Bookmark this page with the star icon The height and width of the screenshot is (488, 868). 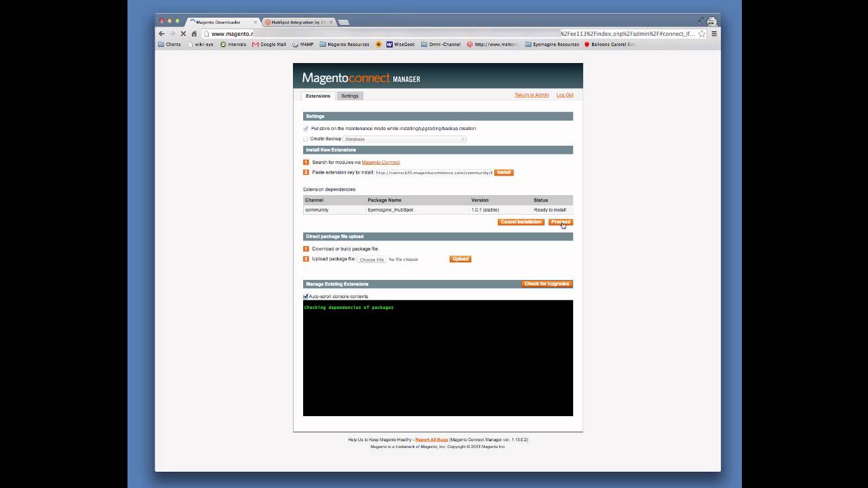coord(702,33)
